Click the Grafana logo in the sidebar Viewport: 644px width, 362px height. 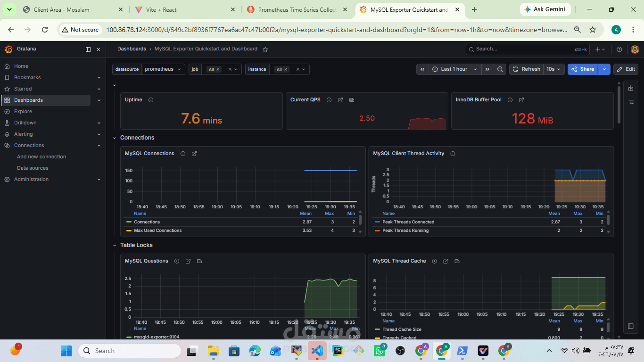(x=8, y=49)
